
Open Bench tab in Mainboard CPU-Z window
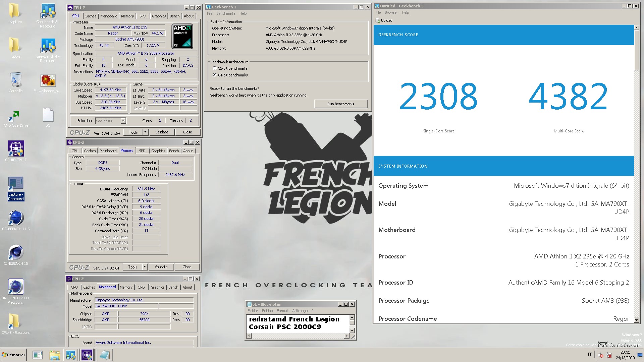173,287
